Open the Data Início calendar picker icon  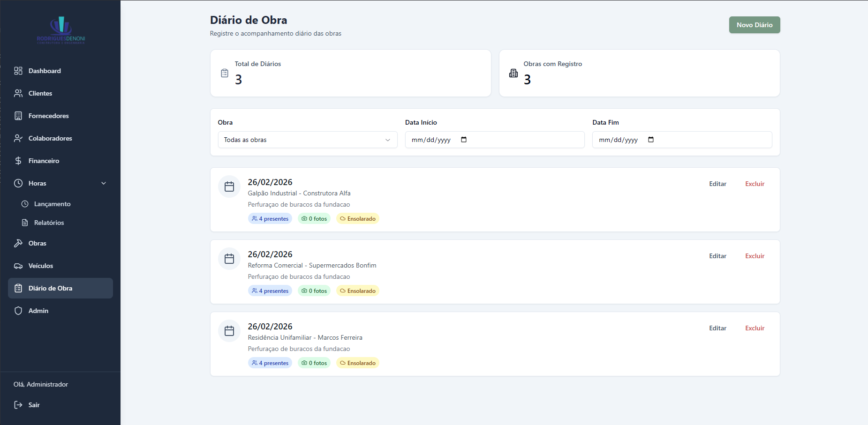(x=464, y=140)
